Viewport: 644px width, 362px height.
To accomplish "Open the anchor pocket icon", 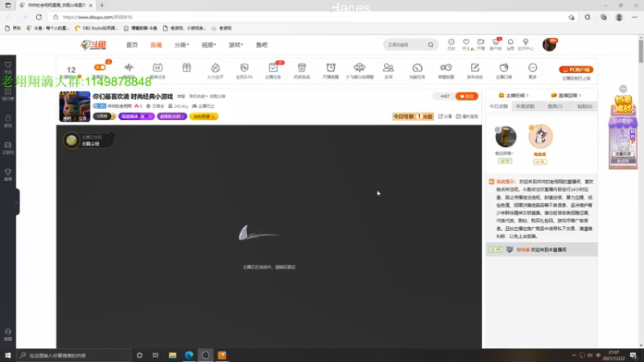I will coord(504,68).
